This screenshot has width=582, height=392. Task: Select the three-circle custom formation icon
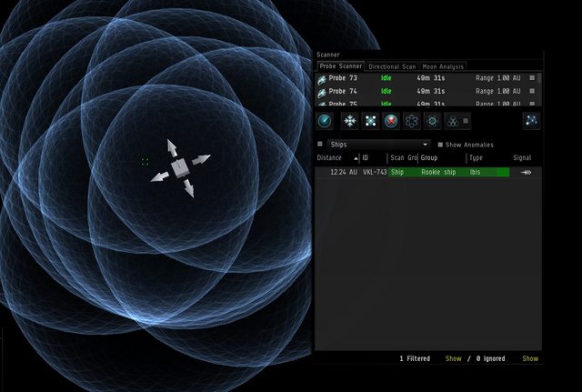(x=453, y=121)
